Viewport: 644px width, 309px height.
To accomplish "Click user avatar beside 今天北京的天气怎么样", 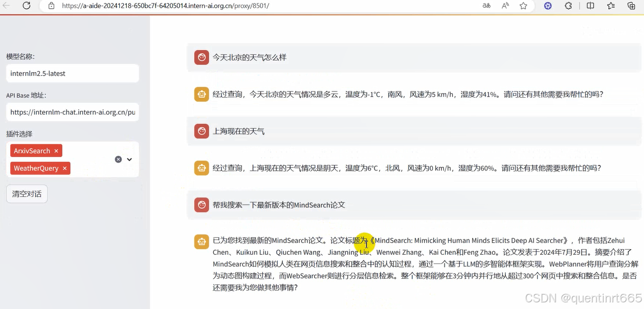I will (x=202, y=57).
